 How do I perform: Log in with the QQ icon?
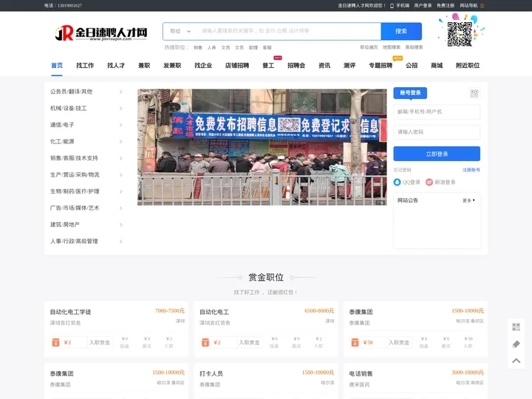click(x=397, y=183)
